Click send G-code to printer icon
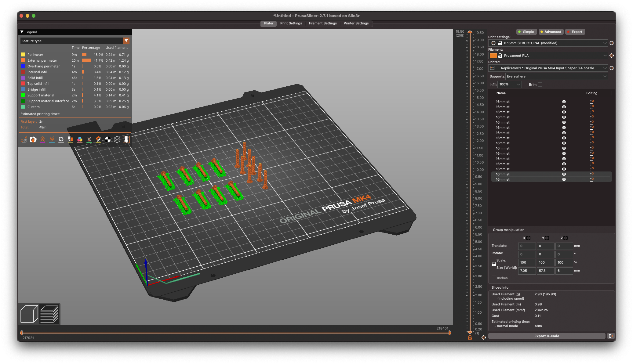The height and width of the screenshot is (364, 633). tap(611, 336)
